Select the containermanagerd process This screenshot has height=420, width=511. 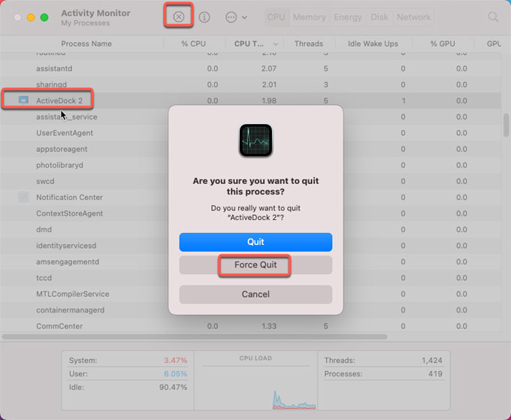click(x=71, y=310)
